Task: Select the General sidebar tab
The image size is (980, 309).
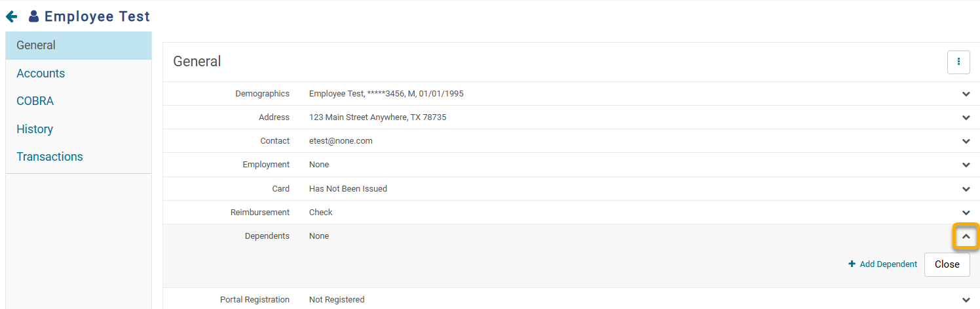Action: tap(79, 45)
